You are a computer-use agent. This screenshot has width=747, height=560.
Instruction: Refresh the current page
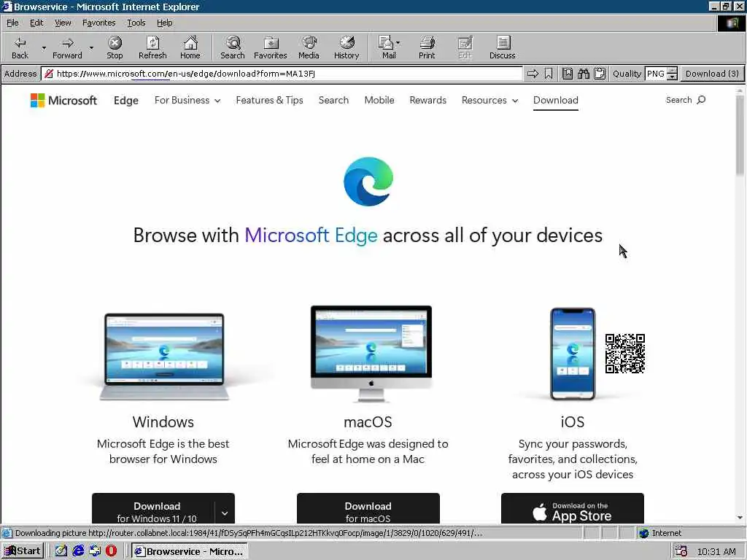point(152,47)
